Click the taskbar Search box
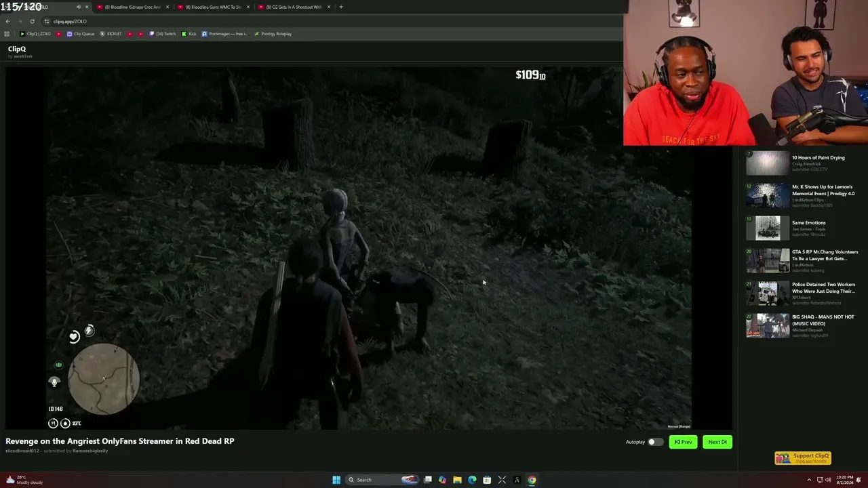 [x=381, y=480]
